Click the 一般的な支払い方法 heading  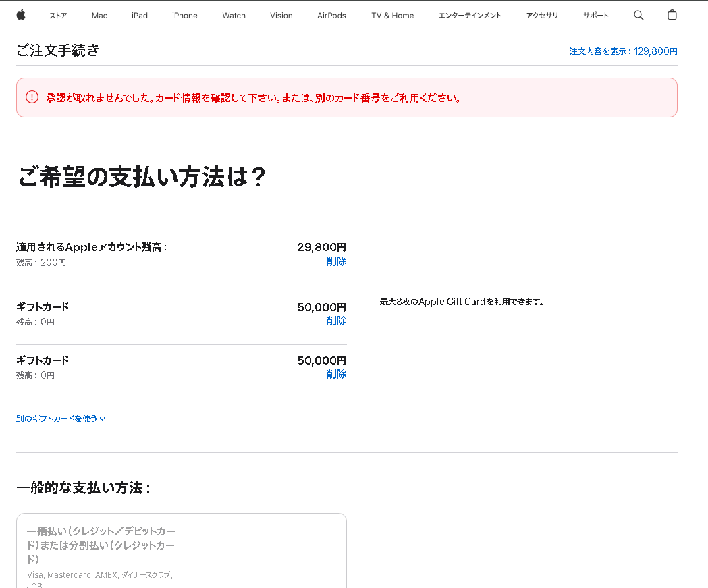[x=83, y=487]
